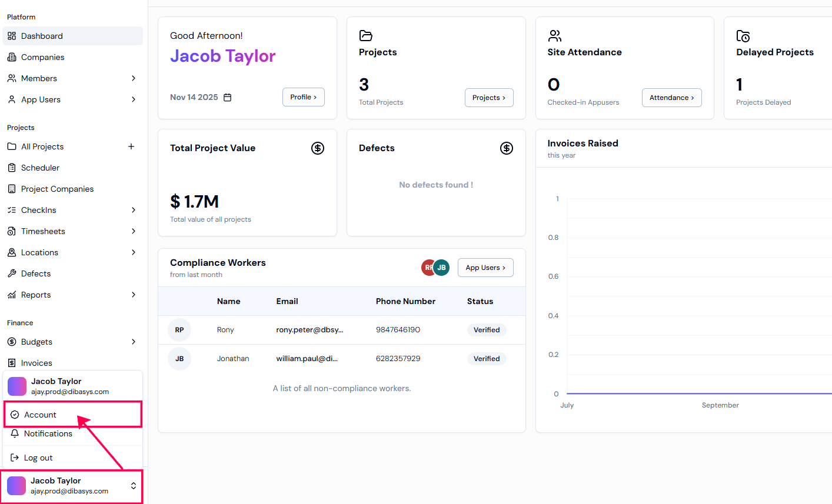Open Scheduler in the sidebar
The height and width of the screenshot is (504, 832).
[40, 168]
